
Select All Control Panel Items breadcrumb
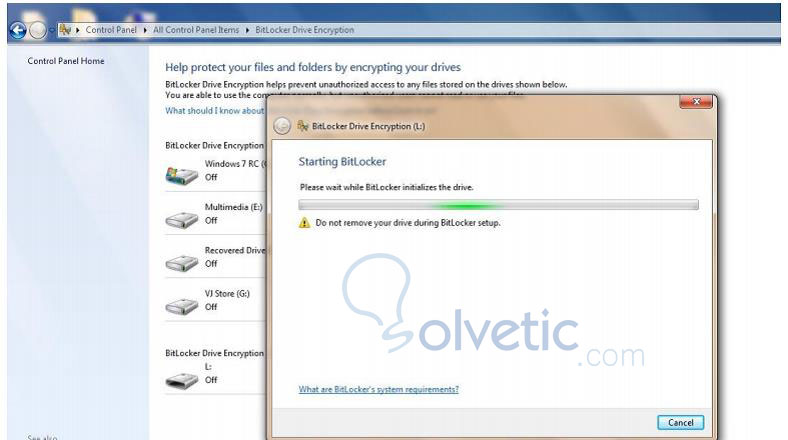pos(196,30)
